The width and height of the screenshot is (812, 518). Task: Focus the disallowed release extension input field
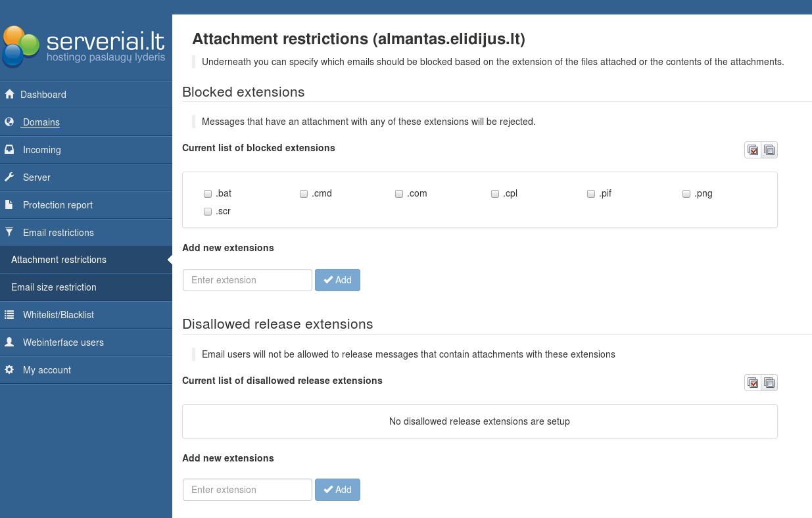pyautogui.click(x=247, y=490)
